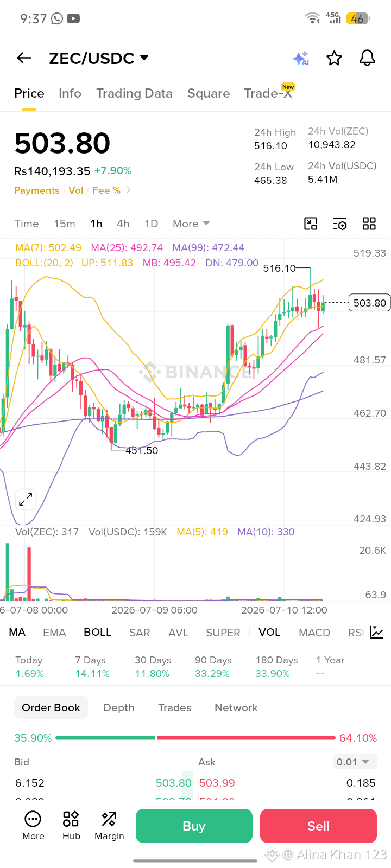
Task: Toggle the SUPER indicator
Action: [223, 633]
